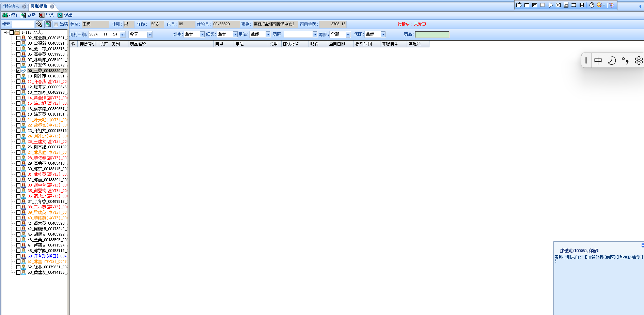The height and width of the screenshot is (315, 644).
Task: Select patient 28_李依春 in the tree
Action: (x=47, y=158)
